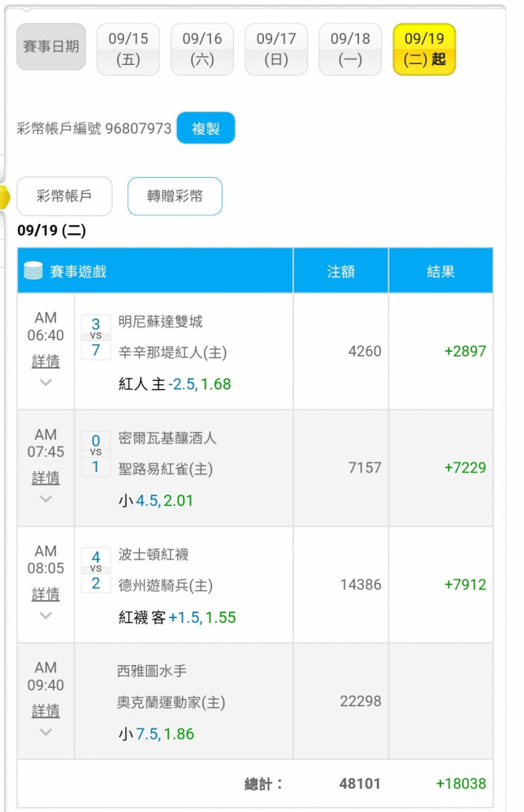The width and height of the screenshot is (524, 812).
Task: Click the 轉贈彩幣 transfer button
Action: [175, 196]
